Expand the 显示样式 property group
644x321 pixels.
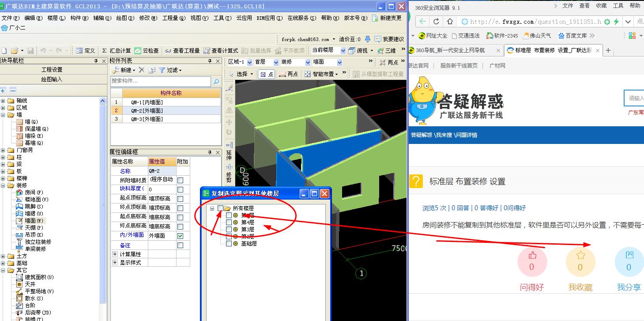115,262
